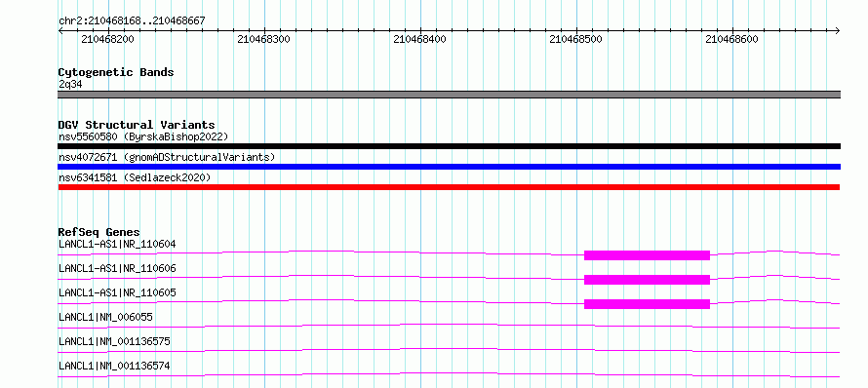868x388 pixels.
Task: Click ruler position 210468200
Action: coord(107,39)
